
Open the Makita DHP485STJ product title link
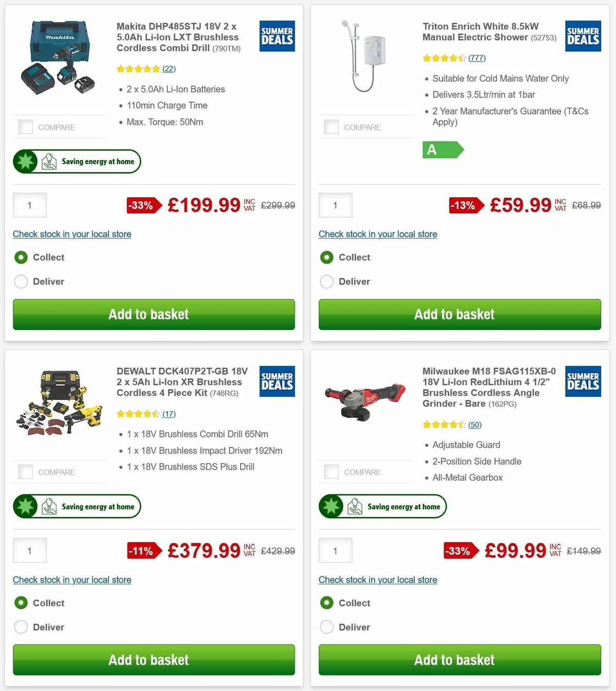(x=178, y=37)
